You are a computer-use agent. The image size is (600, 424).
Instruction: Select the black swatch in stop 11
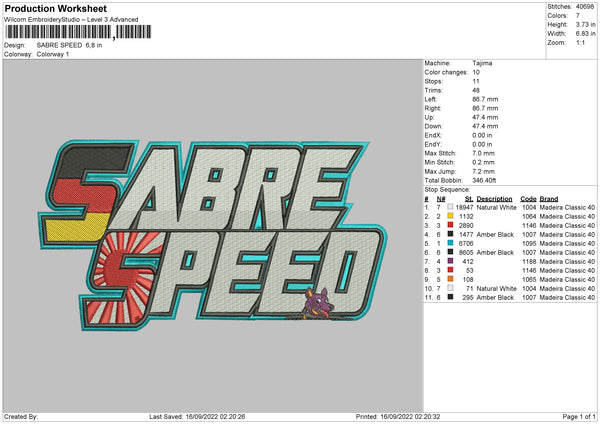click(x=451, y=298)
